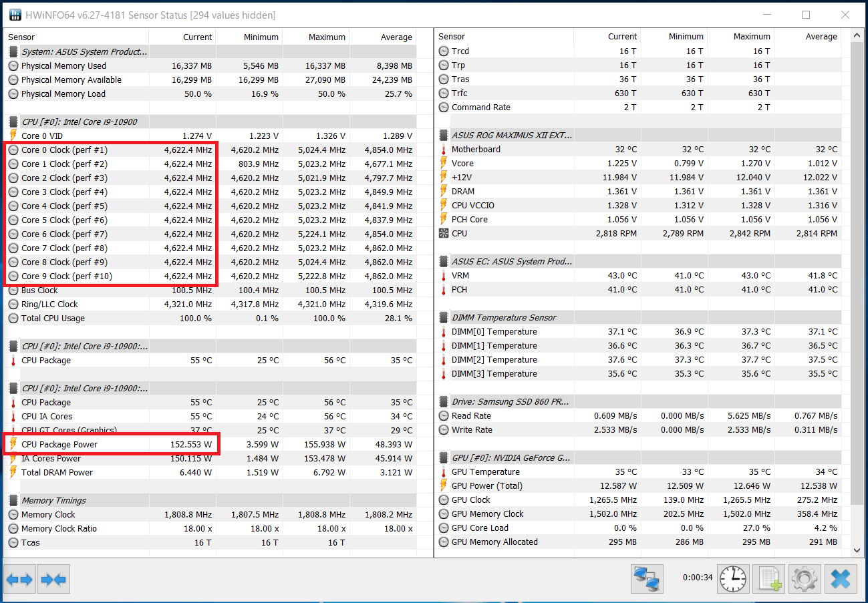The height and width of the screenshot is (603, 868).
Task: Click the log file start icon
Action: coord(768,579)
